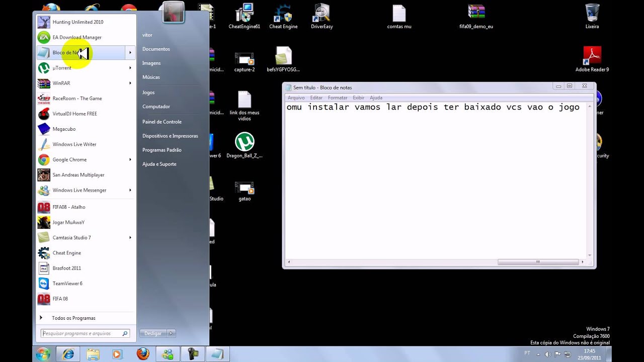Open Painel de Controle
The image size is (644, 362).
(162, 122)
